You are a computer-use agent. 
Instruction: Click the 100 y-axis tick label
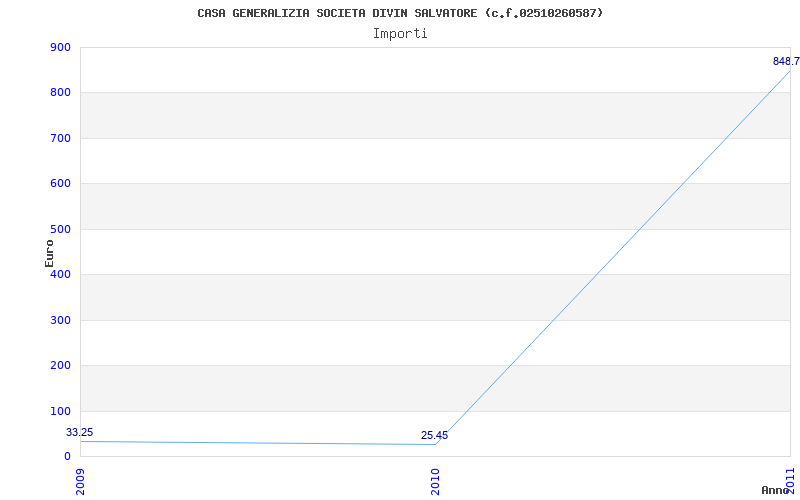[60, 411]
